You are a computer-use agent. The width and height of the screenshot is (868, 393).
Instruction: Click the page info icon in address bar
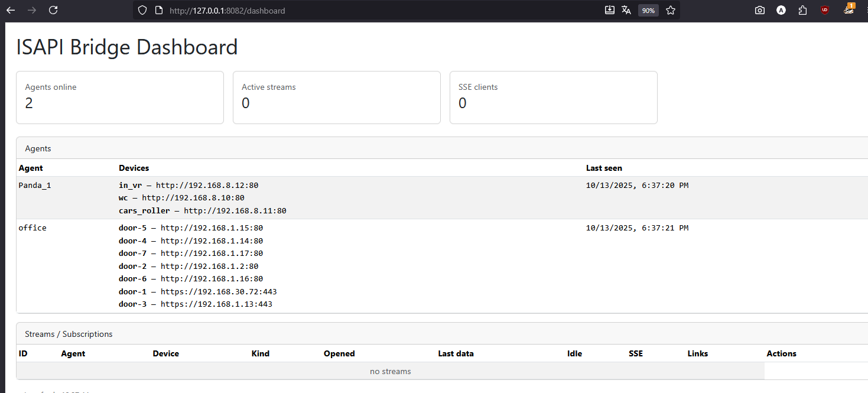[158, 10]
